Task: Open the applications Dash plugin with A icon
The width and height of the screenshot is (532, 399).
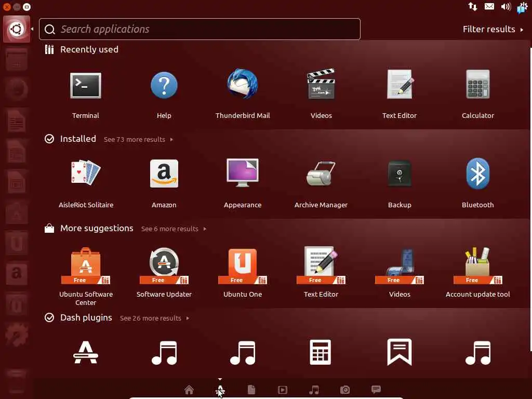Action: 86,353
